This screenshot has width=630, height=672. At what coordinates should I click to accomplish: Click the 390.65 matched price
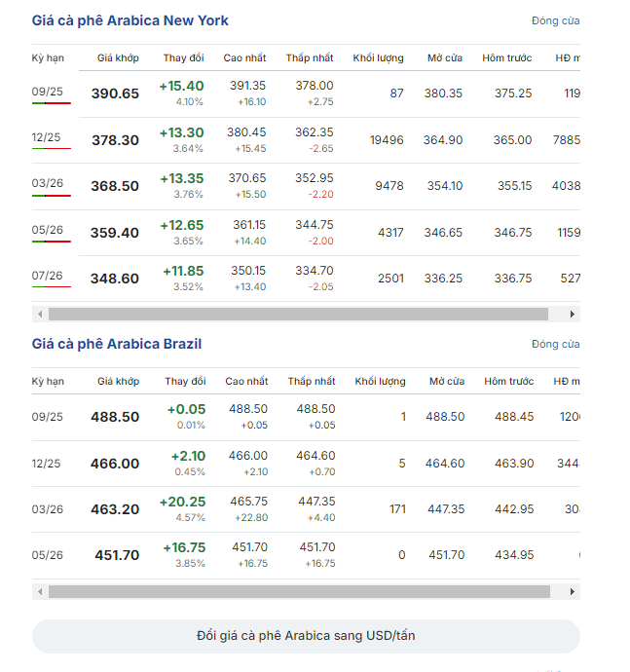pyautogui.click(x=115, y=93)
